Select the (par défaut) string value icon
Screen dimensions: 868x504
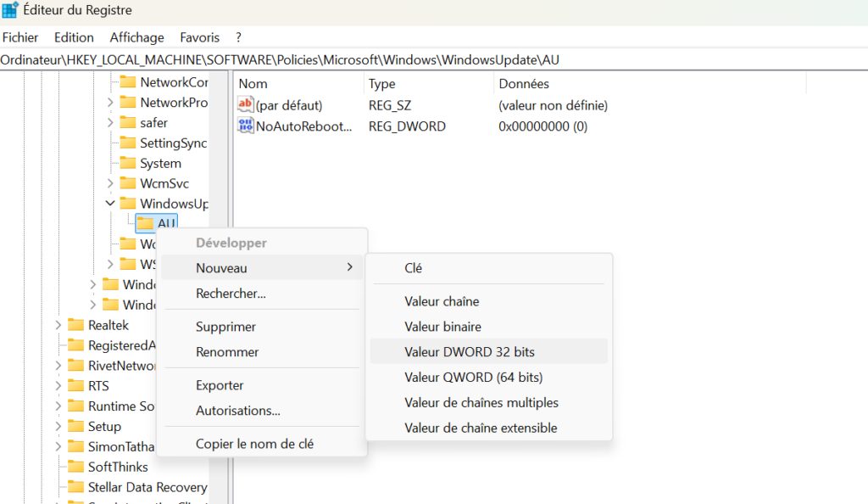[245, 104]
